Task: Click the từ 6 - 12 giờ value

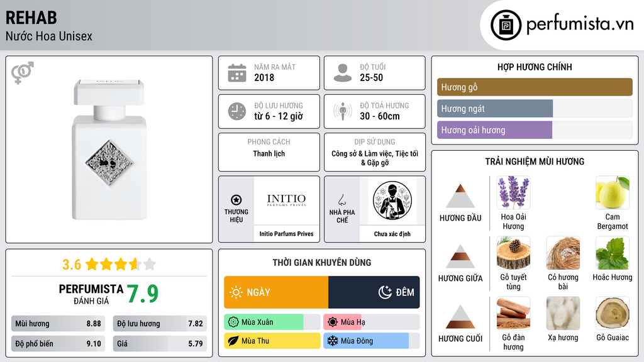Action: click(278, 116)
